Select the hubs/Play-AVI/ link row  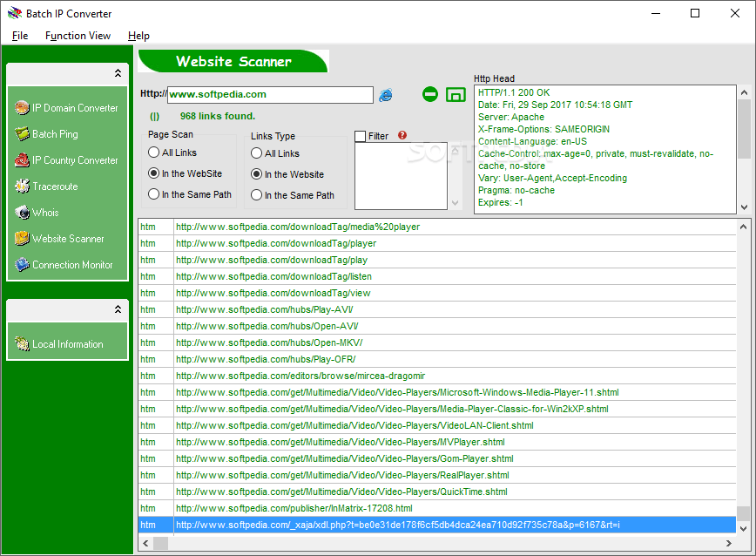tap(437, 309)
